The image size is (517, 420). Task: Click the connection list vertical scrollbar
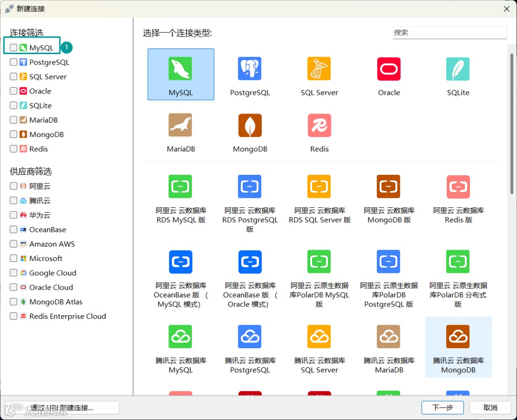[x=512, y=124]
